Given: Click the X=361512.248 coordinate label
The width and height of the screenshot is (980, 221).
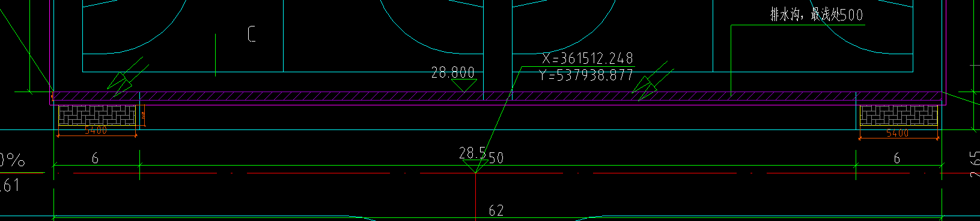Looking at the screenshot, I should pyautogui.click(x=587, y=58).
